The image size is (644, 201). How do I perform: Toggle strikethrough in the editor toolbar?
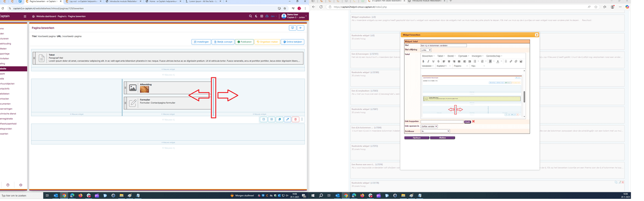(x=438, y=62)
